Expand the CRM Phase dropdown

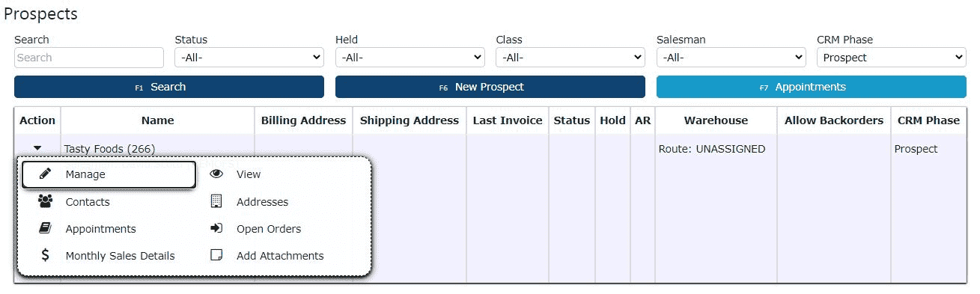892,58
